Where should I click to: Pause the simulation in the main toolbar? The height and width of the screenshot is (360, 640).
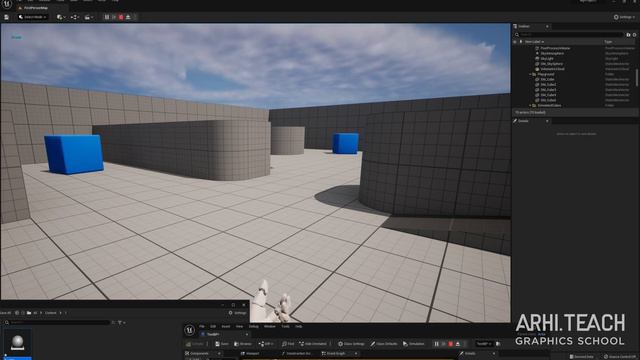point(107,17)
